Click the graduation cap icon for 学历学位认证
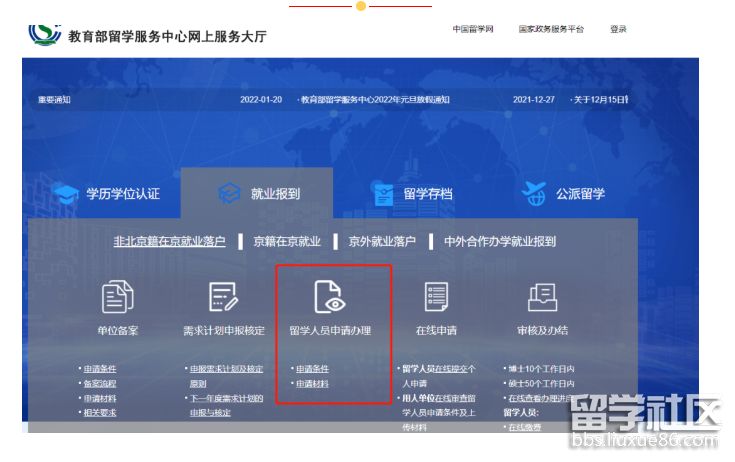This screenshot has width=735, height=462. 67,194
